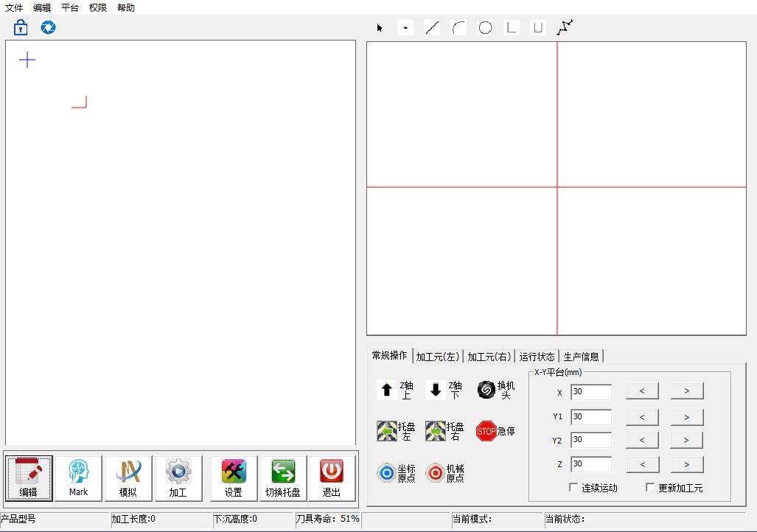The image size is (757, 532).
Task: Click the Y1 value input field
Action: point(590,417)
